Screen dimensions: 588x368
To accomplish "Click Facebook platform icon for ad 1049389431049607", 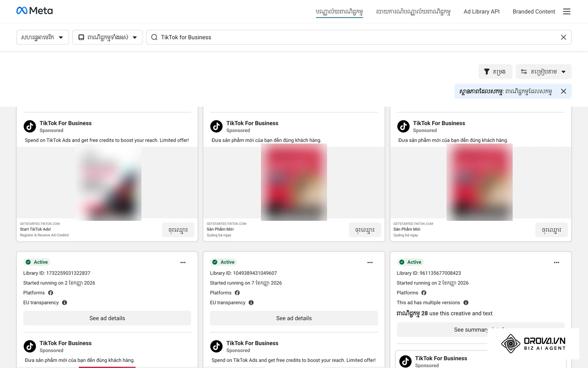I will (237, 293).
